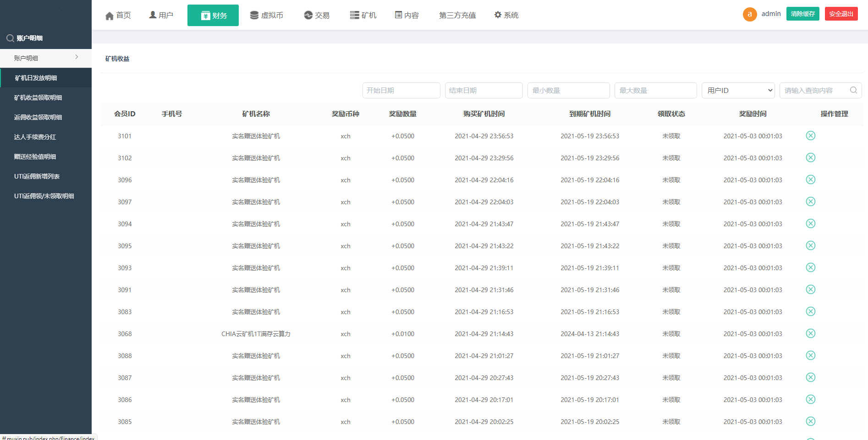This screenshot has height=440, width=868.
Task: Click the admin avatar circle
Action: [x=749, y=14]
